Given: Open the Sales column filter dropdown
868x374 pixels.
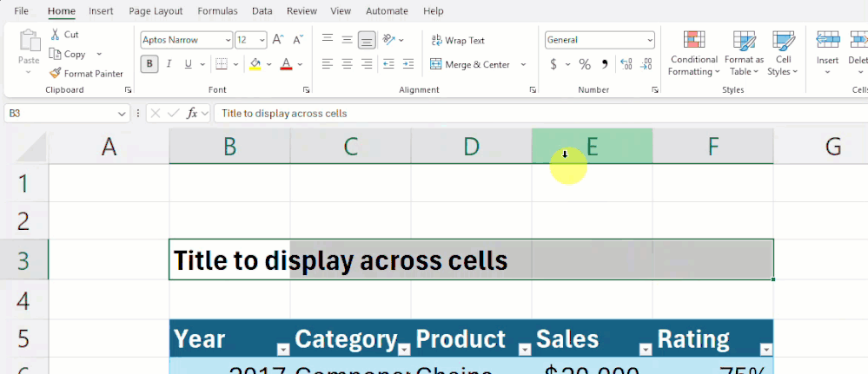Looking at the screenshot, I should click(646, 349).
